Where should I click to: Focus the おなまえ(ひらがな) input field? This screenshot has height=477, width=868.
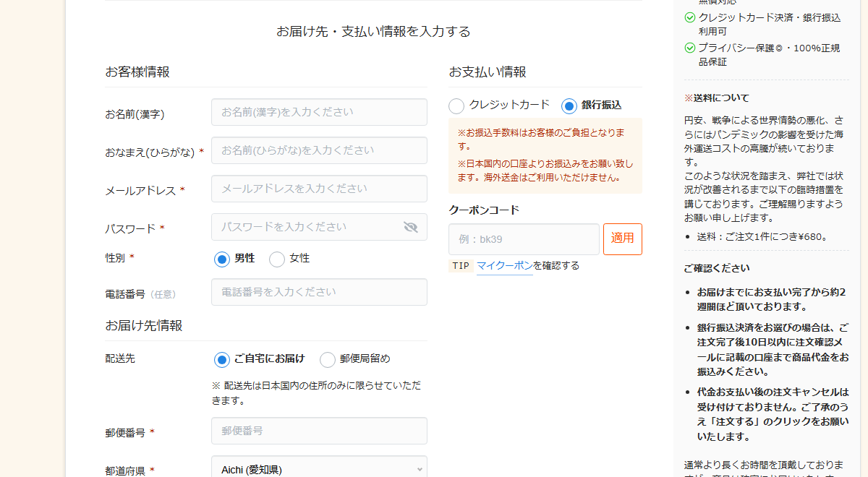pos(319,150)
